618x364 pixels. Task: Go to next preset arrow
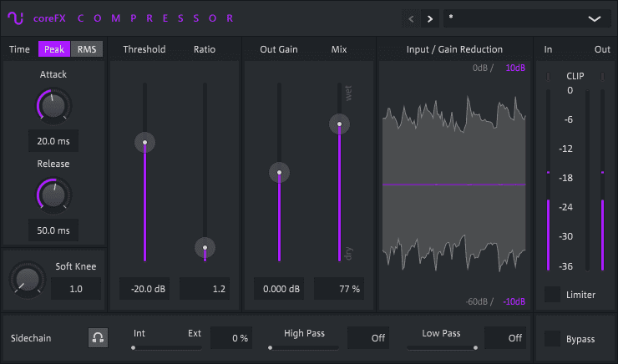[x=430, y=18]
